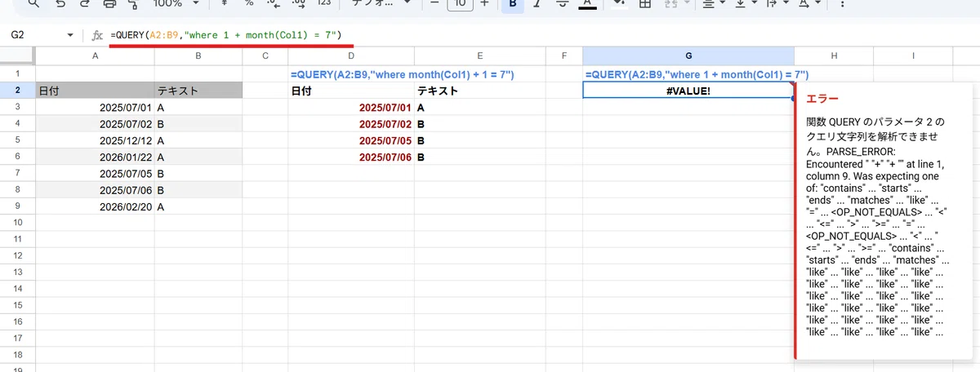Select cell D2 labeled 日付
This screenshot has width=980, height=372.
[x=351, y=91]
